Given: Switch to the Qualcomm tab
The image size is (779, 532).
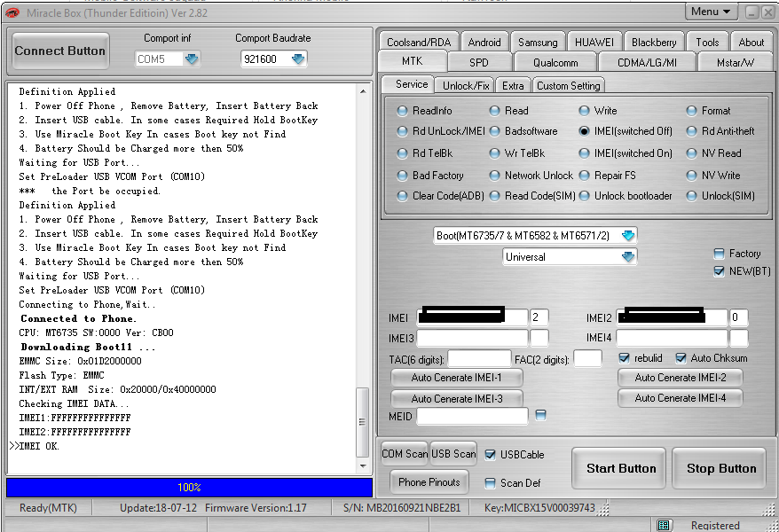Looking at the screenshot, I should 555,63.
